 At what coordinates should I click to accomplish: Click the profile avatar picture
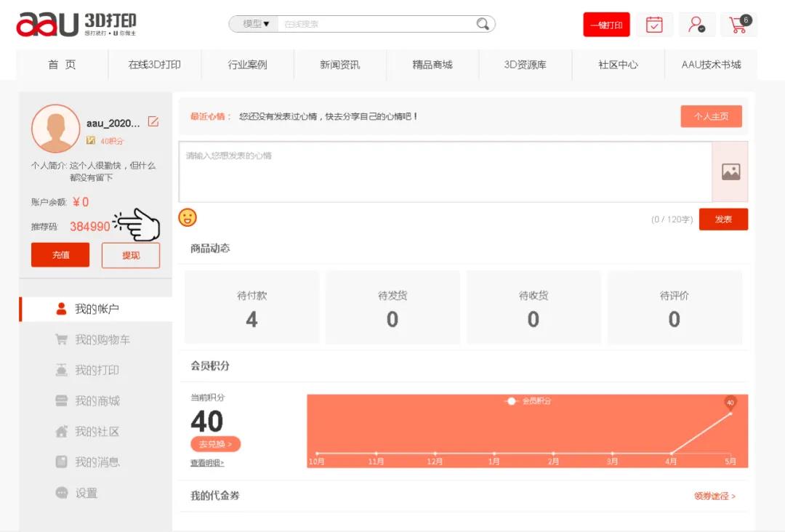(x=55, y=129)
